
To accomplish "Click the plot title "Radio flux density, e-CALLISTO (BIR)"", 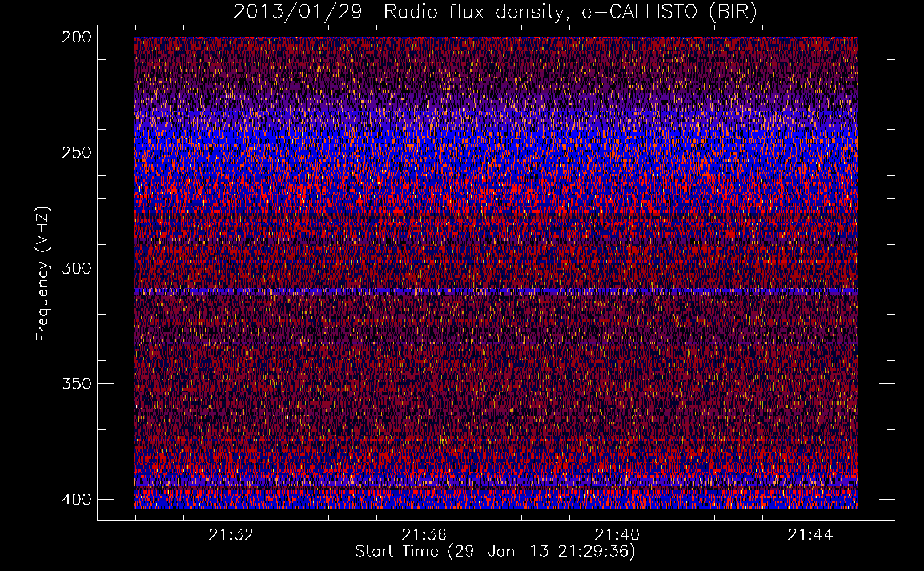I will click(571, 12).
